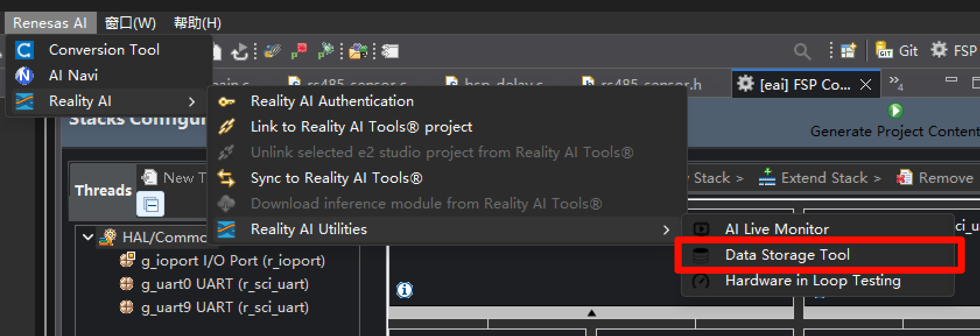Click the green Generate Project Content icon
Screen dimensions: 980x336
pos(895,111)
